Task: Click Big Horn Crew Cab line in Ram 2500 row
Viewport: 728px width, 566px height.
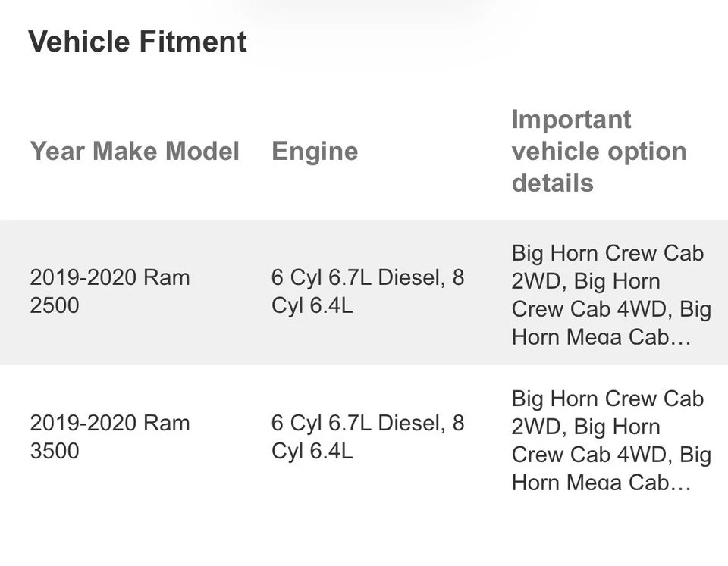Action: (x=607, y=253)
